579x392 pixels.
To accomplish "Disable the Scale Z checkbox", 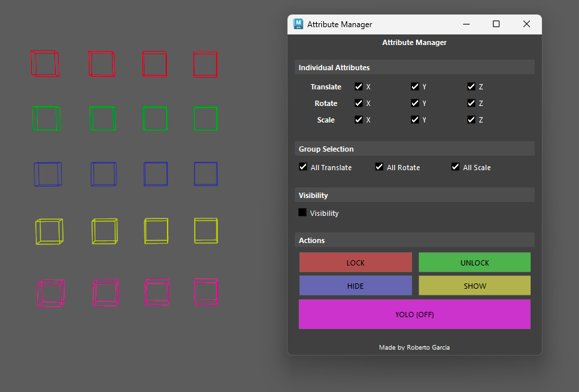I will click(471, 120).
